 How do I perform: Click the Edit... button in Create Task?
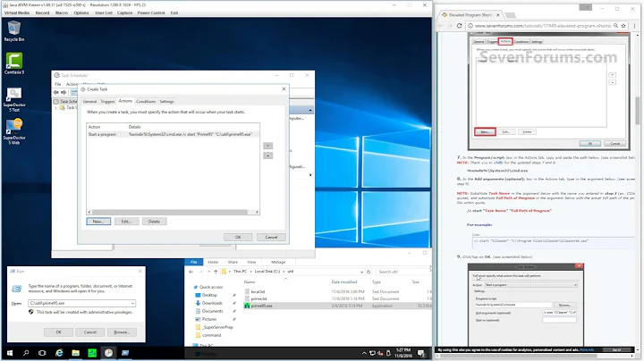[x=126, y=222]
